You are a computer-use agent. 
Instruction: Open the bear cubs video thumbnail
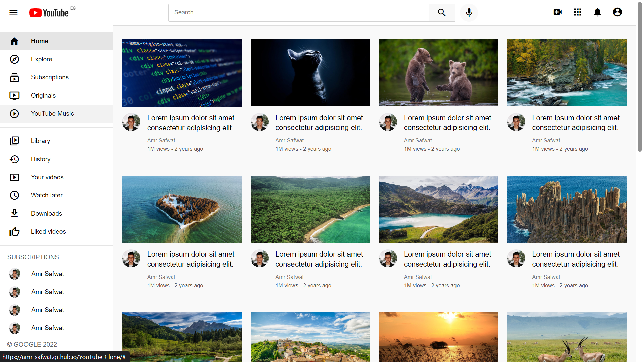tap(438, 73)
